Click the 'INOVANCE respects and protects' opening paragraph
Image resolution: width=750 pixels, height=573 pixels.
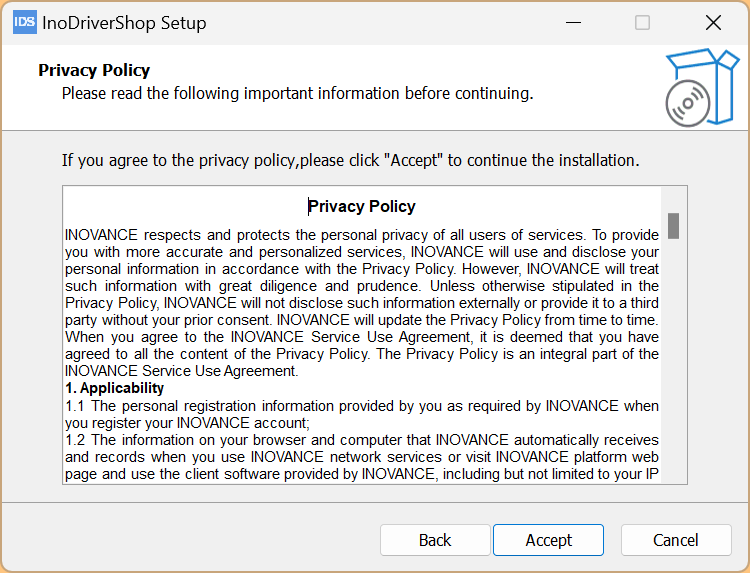point(362,303)
